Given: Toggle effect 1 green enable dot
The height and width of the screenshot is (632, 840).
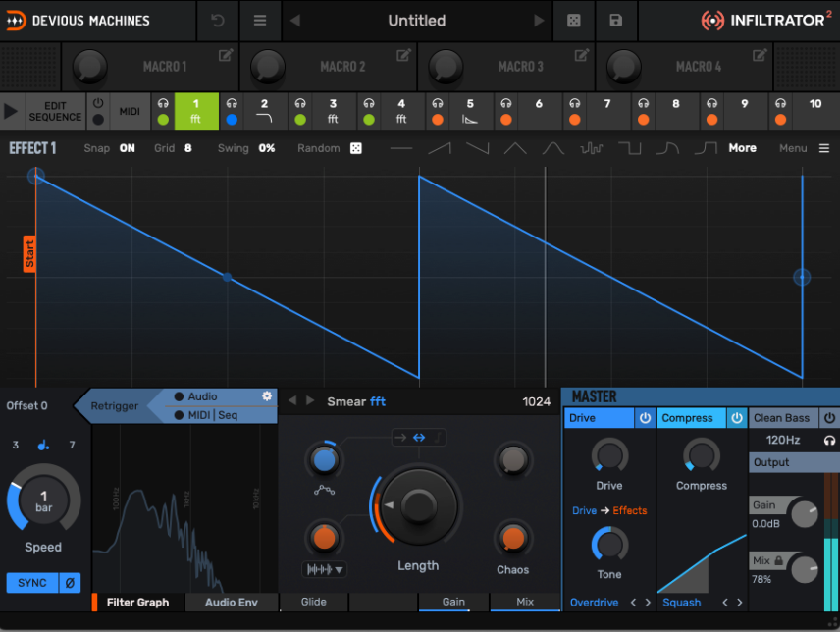Looking at the screenshot, I should pyautogui.click(x=163, y=120).
